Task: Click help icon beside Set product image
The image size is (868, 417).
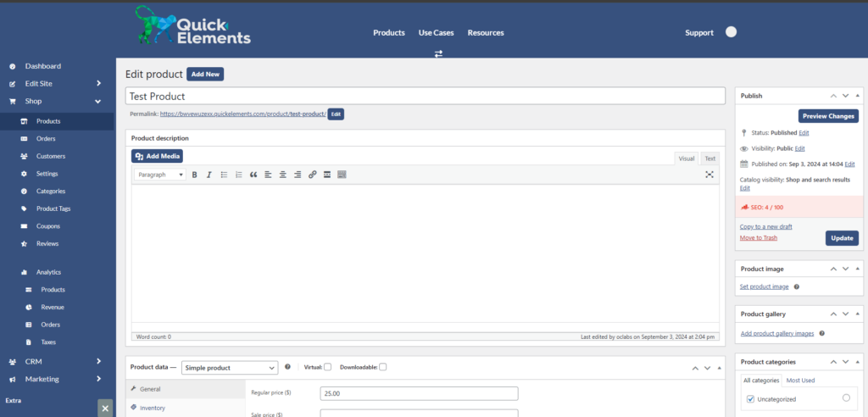Action: [797, 286]
